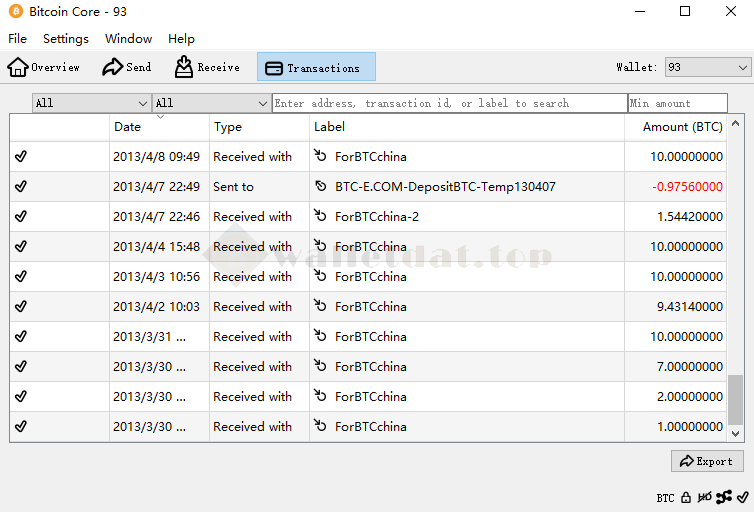
Task: Click the sync checkmark icon in status bar
Action: 742,497
